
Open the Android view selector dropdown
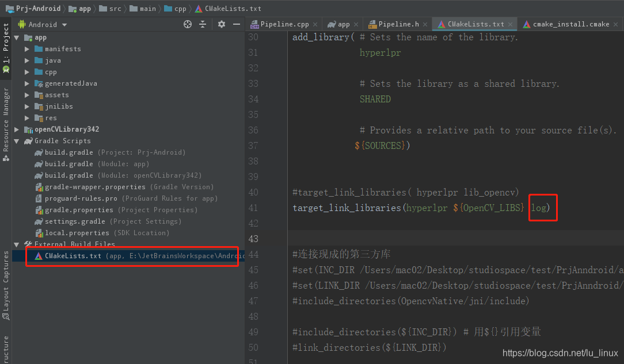[42, 25]
